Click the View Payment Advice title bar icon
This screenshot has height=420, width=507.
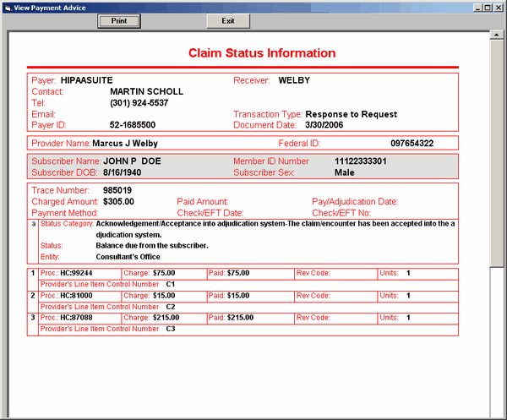tap(7, 6)
